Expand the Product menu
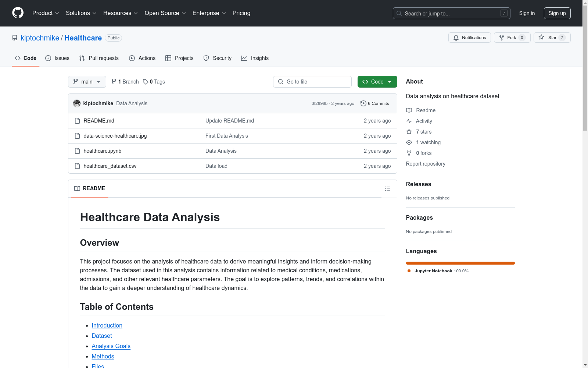The width and height of the screenshot is (588, 368). pyautogui.click(x=46, y=13)
